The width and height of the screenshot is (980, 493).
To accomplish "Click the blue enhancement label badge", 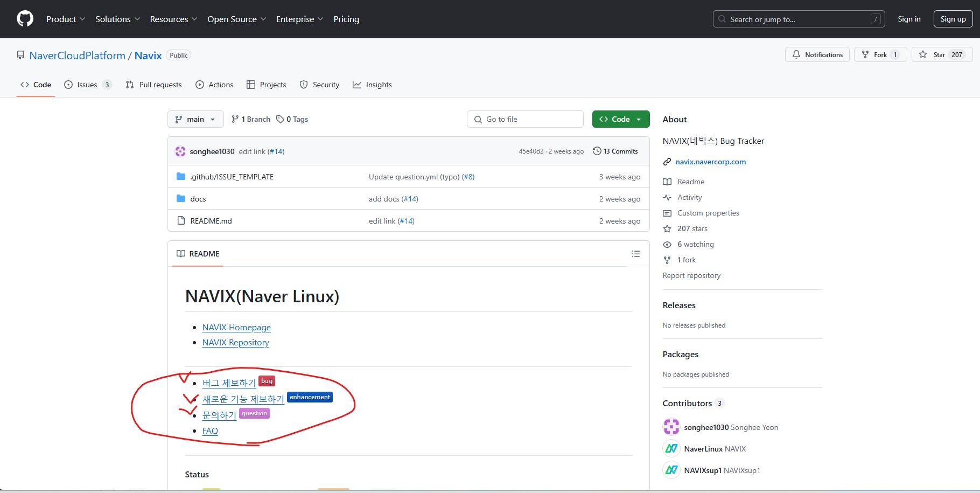I will click(310, 397).
